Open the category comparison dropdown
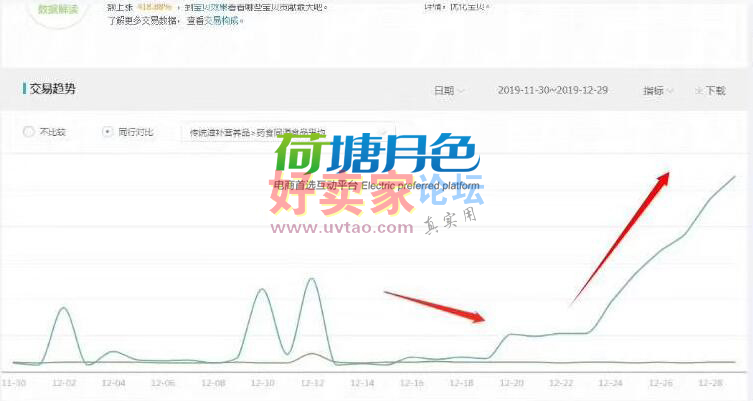The image size is (753, 401). click(288, 133)
